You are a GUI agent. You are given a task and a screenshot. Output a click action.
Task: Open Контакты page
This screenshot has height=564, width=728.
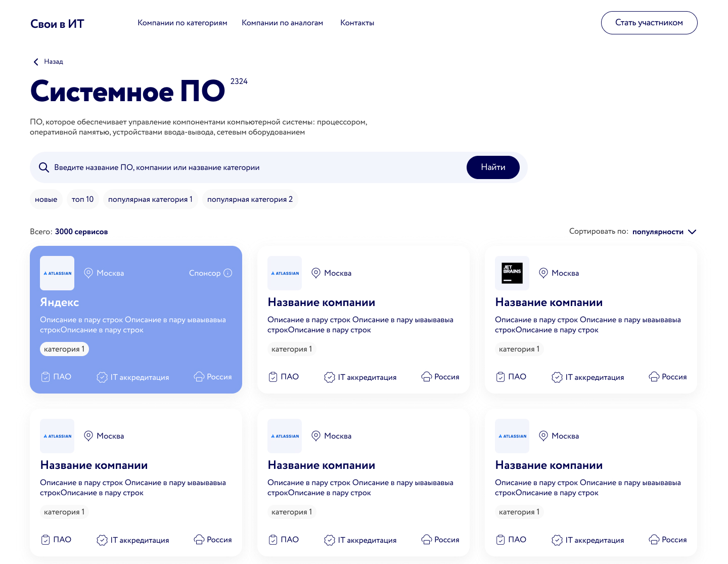tap(357, 23)
